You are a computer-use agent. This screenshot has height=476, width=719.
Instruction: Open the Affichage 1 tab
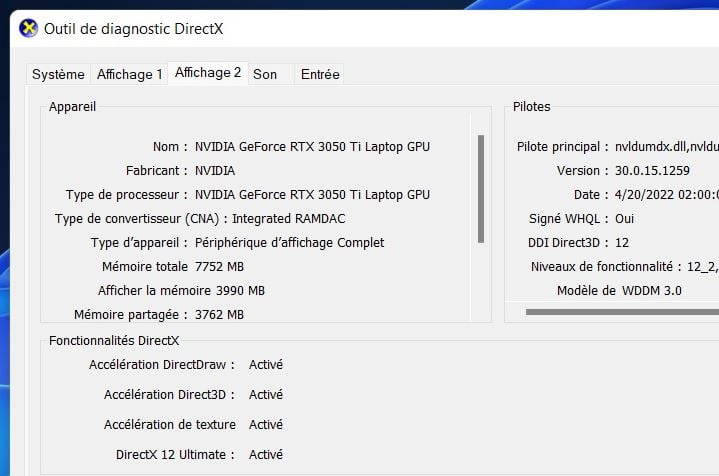pos(129,74)
